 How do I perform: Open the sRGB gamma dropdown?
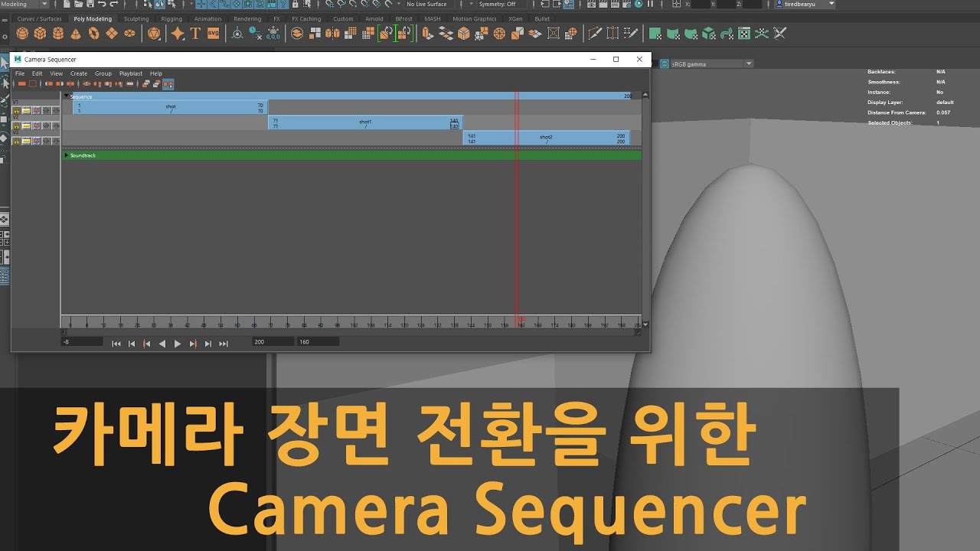coord(712,64)
